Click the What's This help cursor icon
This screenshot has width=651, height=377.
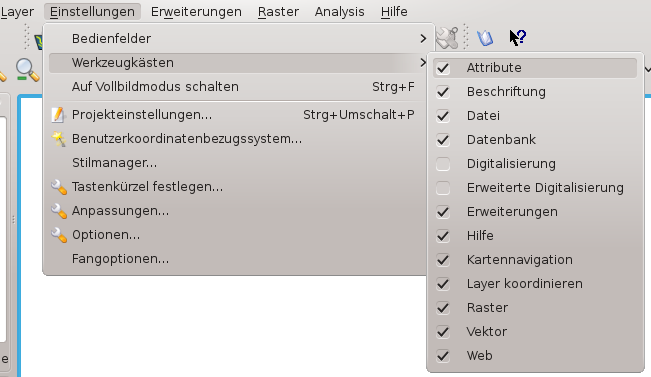point(518,37)
